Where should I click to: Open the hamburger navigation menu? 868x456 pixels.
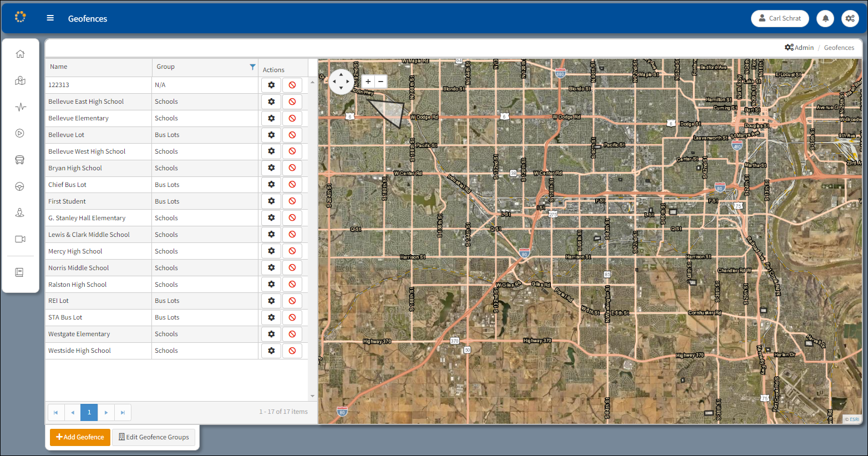[50, 18]
